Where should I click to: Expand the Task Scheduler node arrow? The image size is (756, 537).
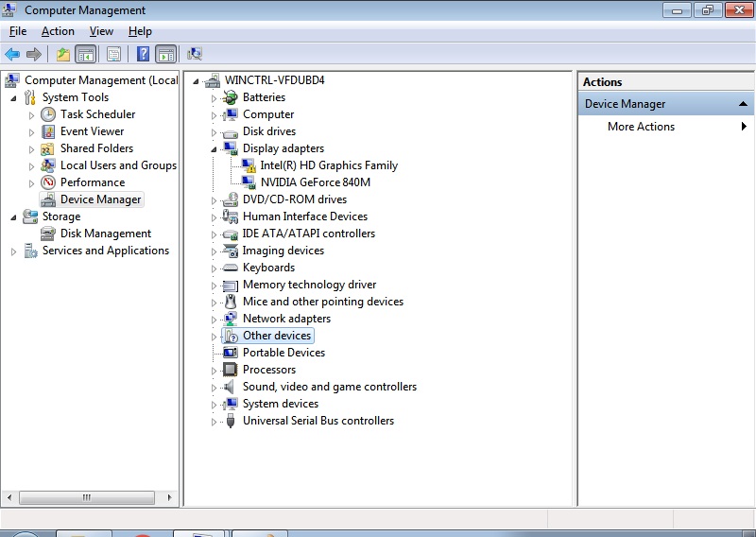point(31,115)
